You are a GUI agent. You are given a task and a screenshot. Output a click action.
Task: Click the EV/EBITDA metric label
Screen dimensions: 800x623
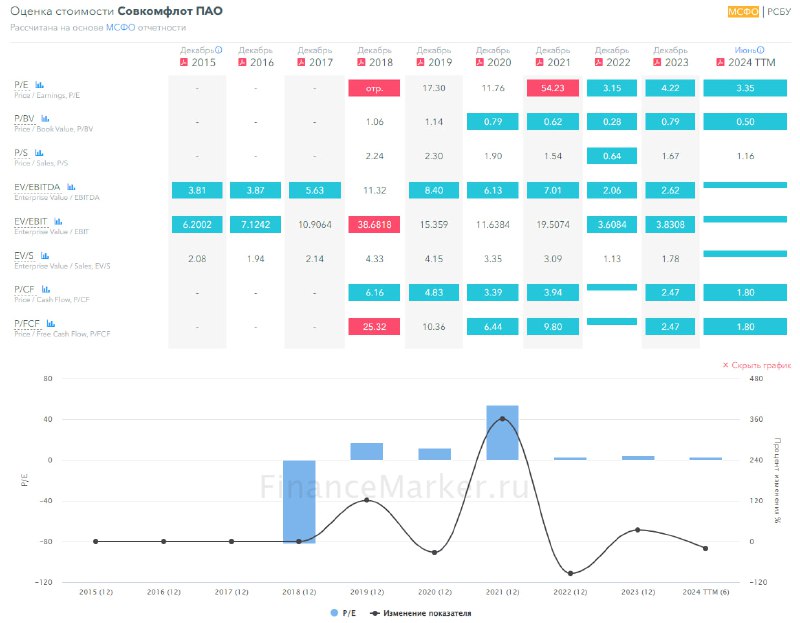(x=37, y=187)
